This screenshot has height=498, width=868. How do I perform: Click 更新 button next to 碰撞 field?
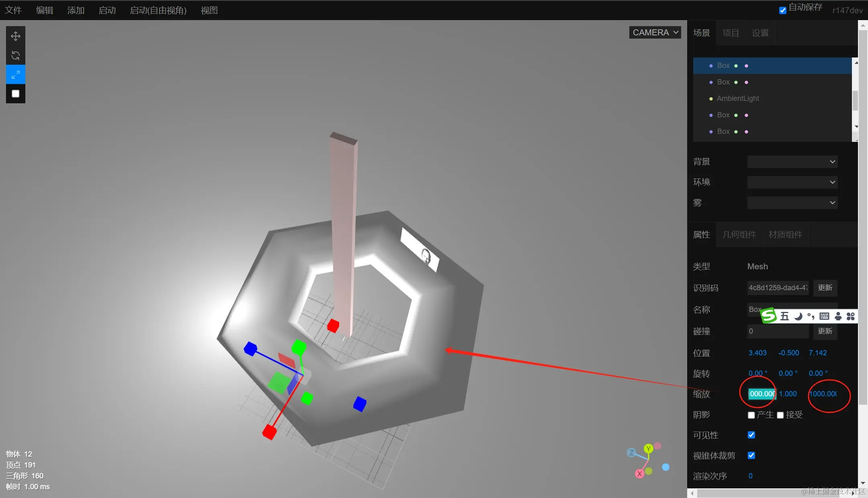click(x=825, y=331)
